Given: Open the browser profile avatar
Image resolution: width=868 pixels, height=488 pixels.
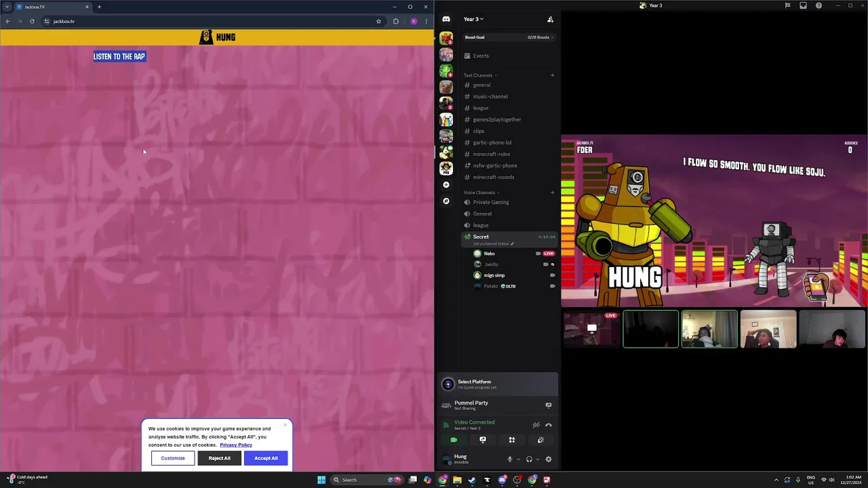Looking at the screenshot, I should click(x=414, y=21).
